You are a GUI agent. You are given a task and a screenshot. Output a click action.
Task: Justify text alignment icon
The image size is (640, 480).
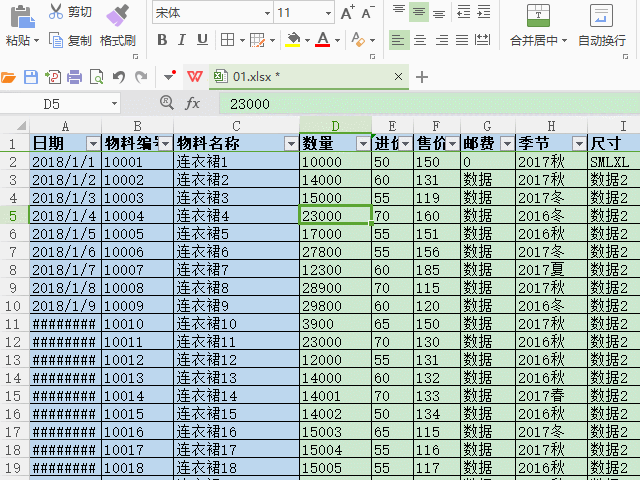coord(462,40)
